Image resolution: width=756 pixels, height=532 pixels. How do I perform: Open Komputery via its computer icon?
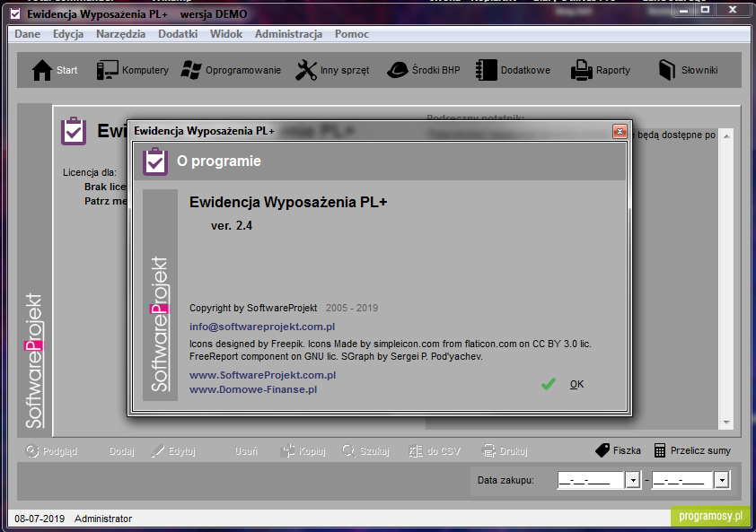(x=107, y=70)
